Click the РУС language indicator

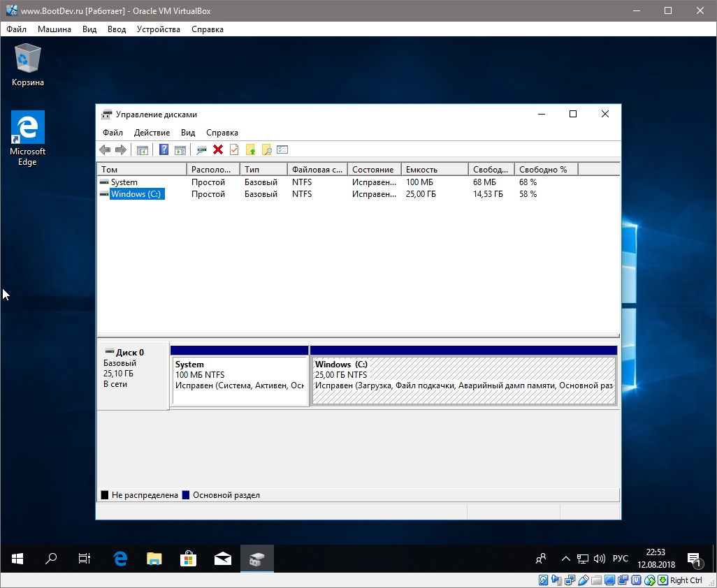pyautogui.click(x=621, y=558)
